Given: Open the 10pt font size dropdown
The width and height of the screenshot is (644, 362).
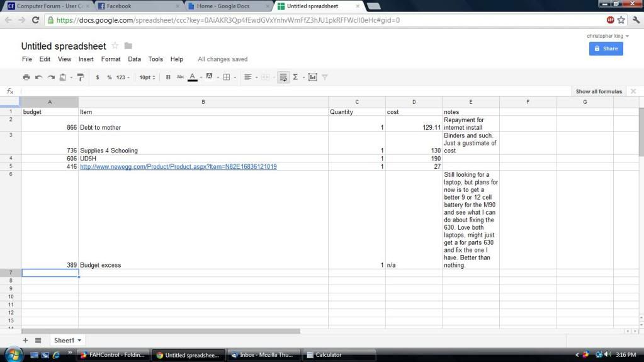Looking at the screenshot, I should tap(147, 77).
